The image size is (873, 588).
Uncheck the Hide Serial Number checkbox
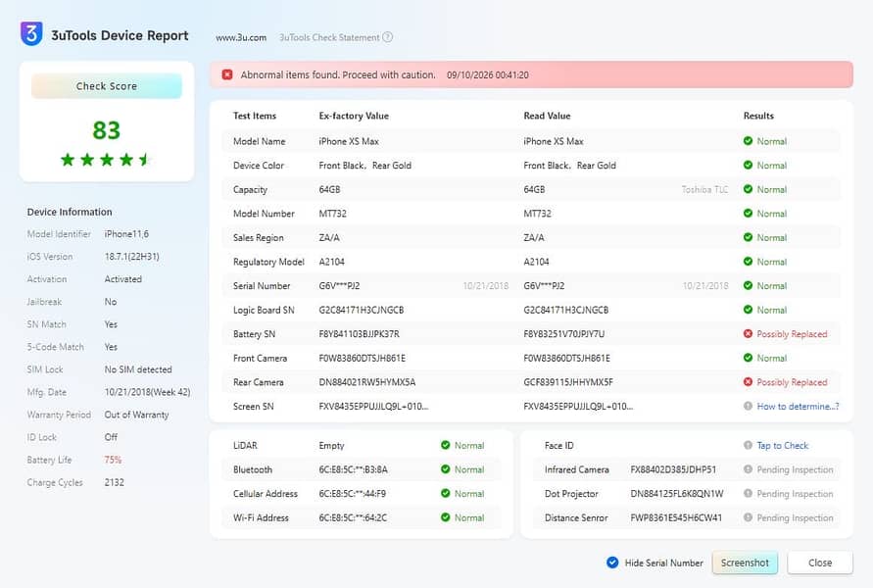[611, 563]
